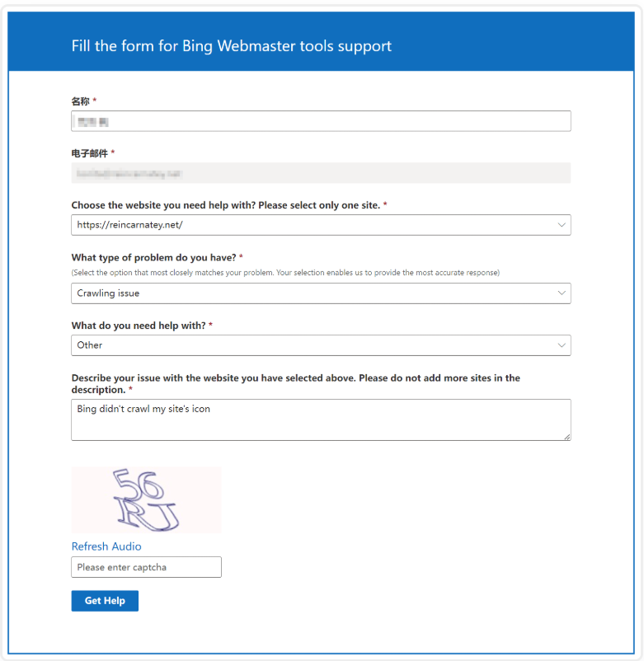Click the description box resize handle
The height and width of the screenshot is (661, 644).
point(566,436)
